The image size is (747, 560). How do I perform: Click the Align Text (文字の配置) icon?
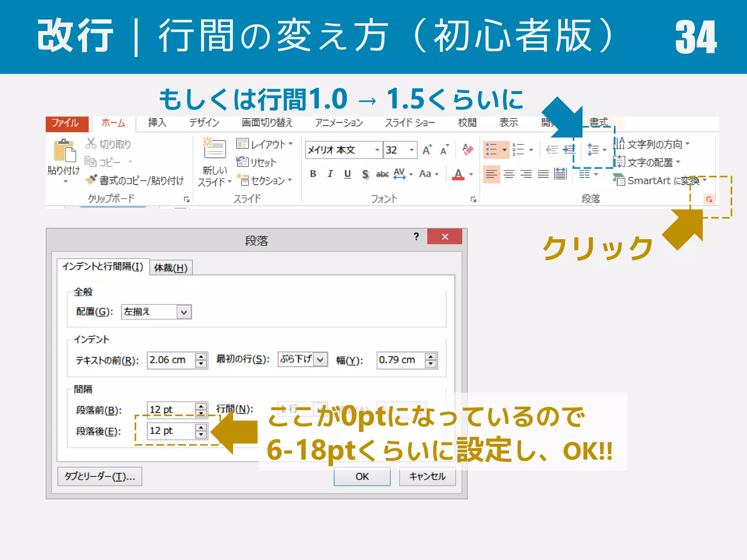click(x=619, y=162)
